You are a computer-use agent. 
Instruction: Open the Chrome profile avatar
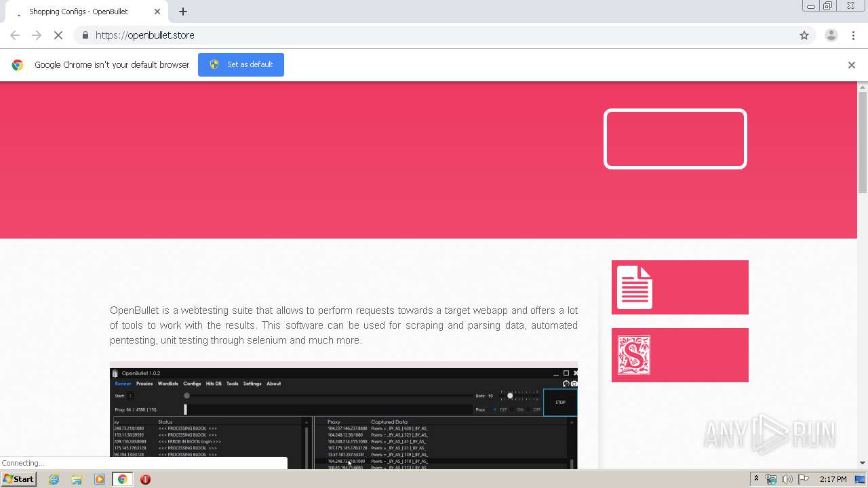coord(831,35)
